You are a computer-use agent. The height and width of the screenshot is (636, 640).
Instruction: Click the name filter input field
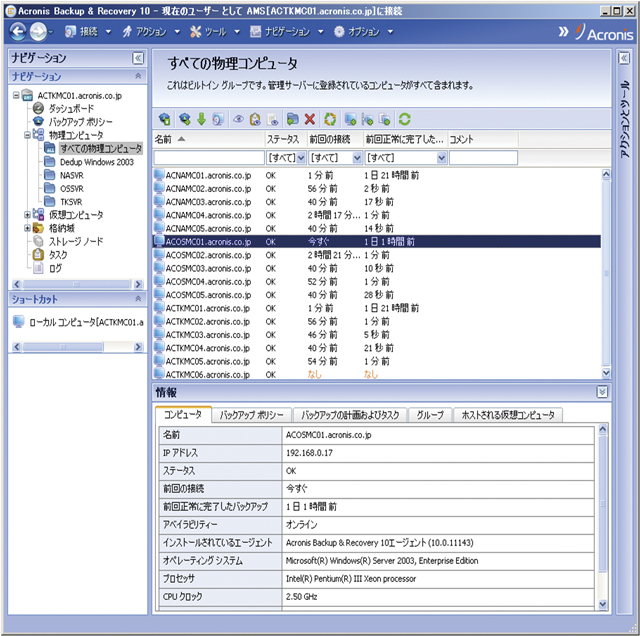tap(209, 158)
